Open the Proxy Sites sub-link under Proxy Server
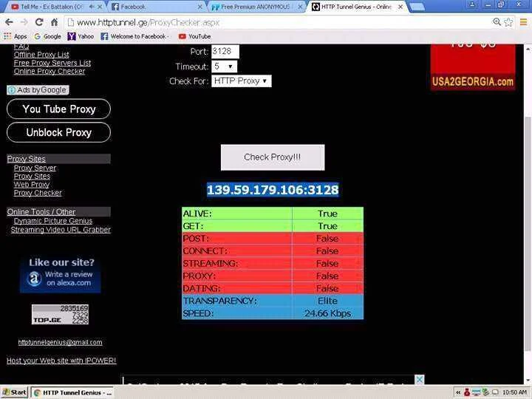This screenshot has height=399, width=532. pos(32,177)
